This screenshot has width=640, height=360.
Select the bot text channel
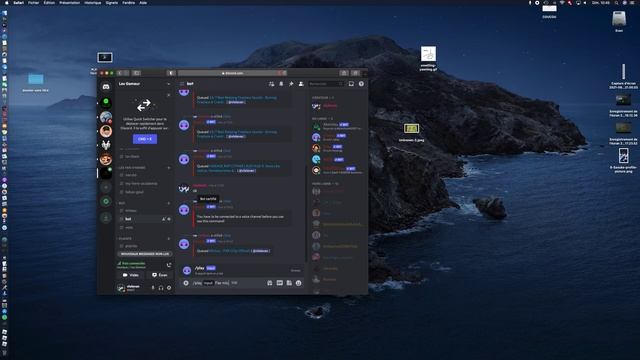pos(145,219)
